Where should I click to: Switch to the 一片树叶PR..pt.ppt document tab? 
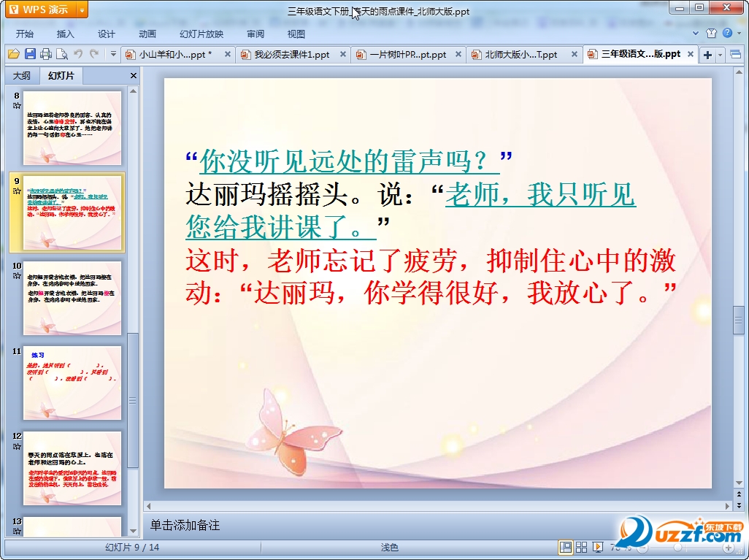click(x=407, y=55)
